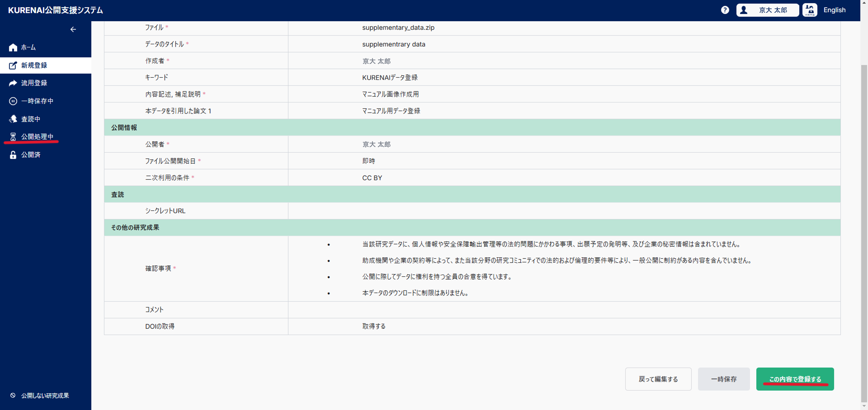The image size is (868, 410).
Task: Click the new registration pencil icon
Action: (x=13, y=65)
